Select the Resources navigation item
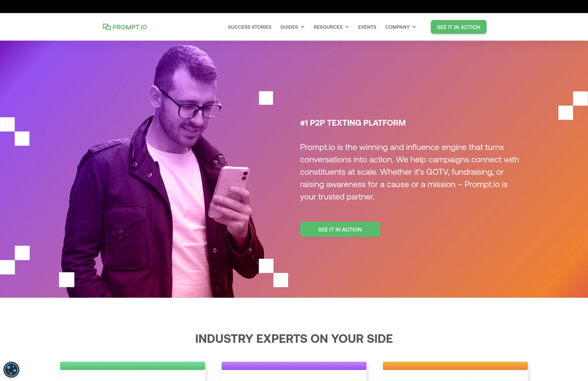The height and width of the screenshot is (381, 588). tap(328, 27)
